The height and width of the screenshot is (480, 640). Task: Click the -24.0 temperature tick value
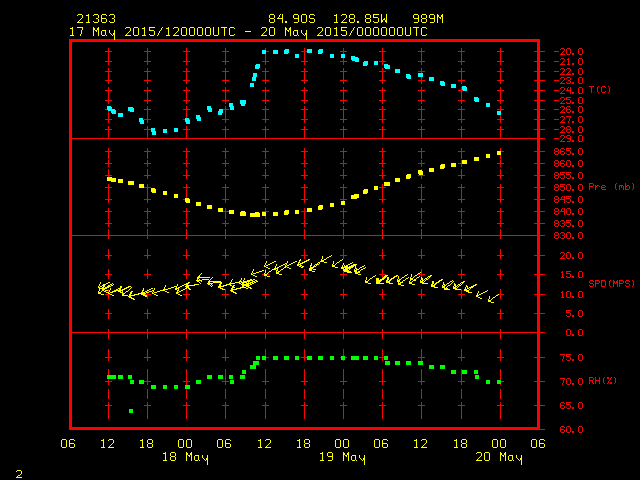pos(569,91)
